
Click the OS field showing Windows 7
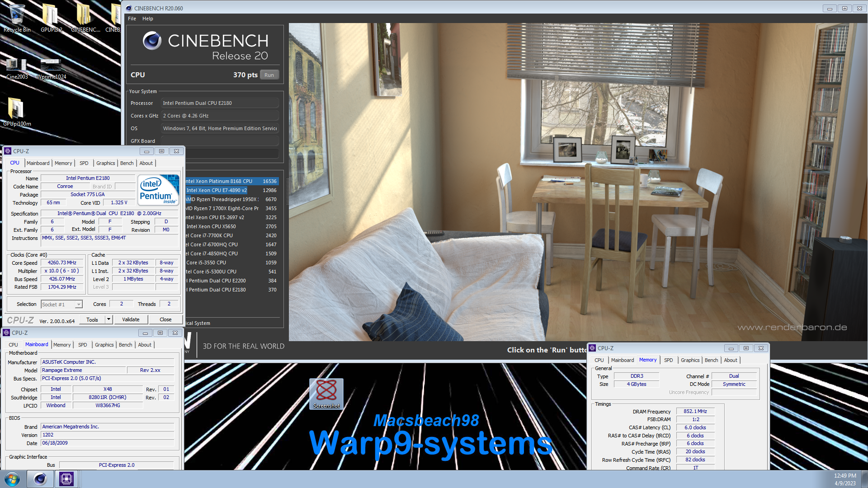tap(220, 128)
